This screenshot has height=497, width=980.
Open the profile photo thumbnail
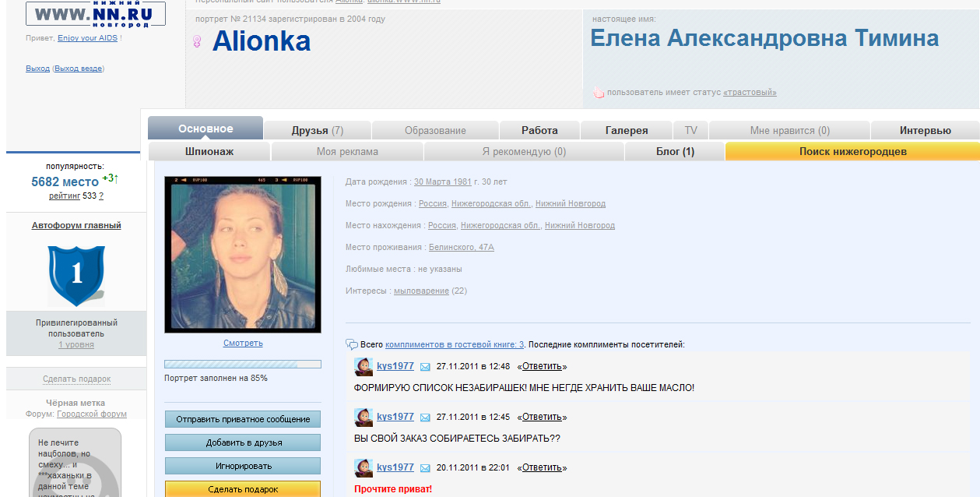243,255
